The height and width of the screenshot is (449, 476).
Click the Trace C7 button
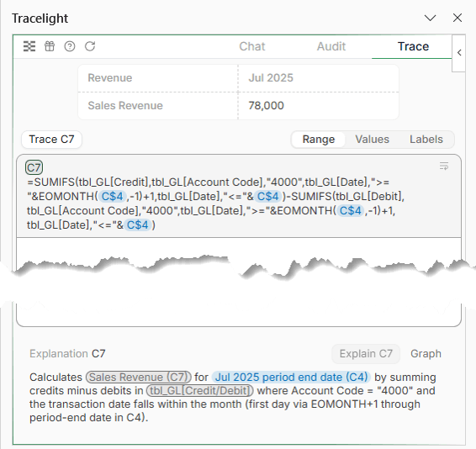pyautogui.click(x=51, y=140)
